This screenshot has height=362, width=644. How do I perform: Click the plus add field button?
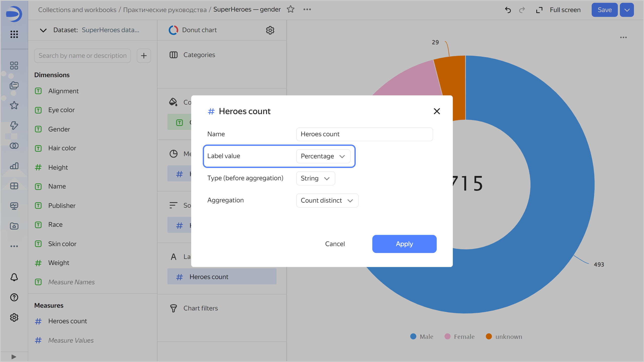[x=144, y=56]
